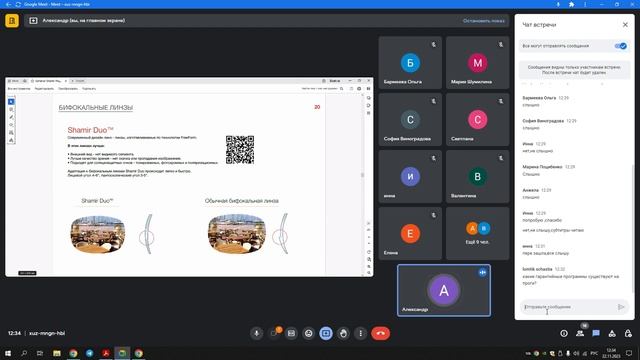Image resolution: width=640 pixels, height=360 pixels.
Task: Click the Марина Поцебенко chat message
Action: (x=549, y=171)
